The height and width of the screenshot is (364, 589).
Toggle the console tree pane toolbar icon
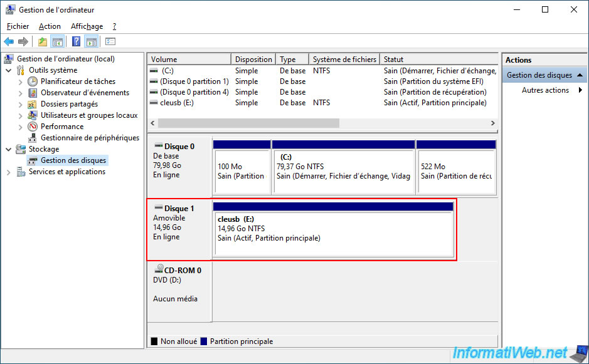[58, 42]
